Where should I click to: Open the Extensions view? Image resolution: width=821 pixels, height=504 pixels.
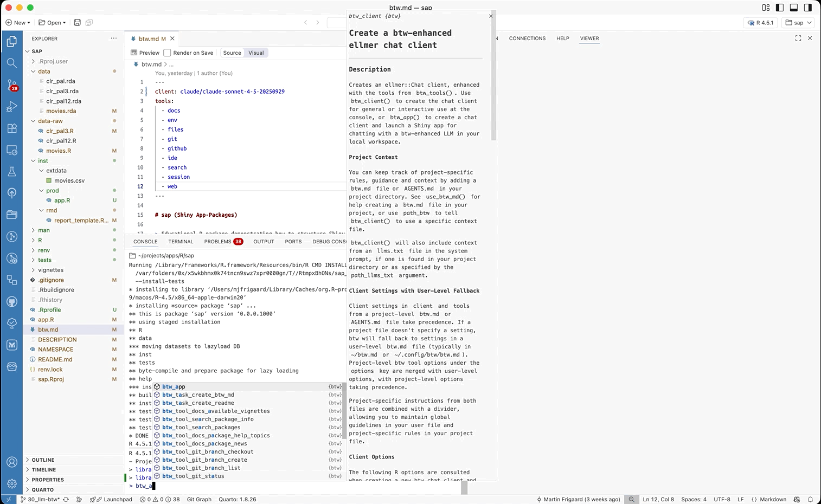pos(11,128)
